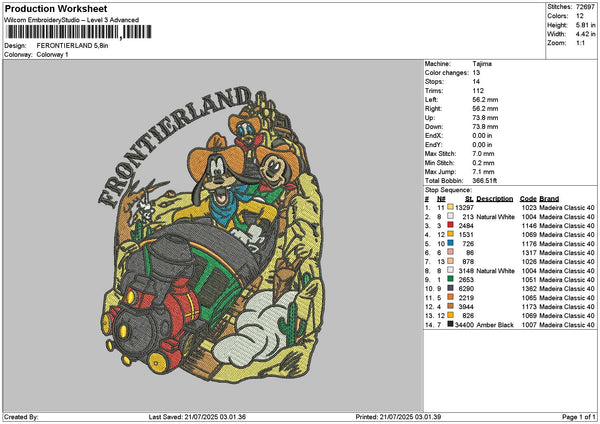The image size is (600, 424).
Task: Click the Natural White swatch in stop row 2
Action: [450, 216]
